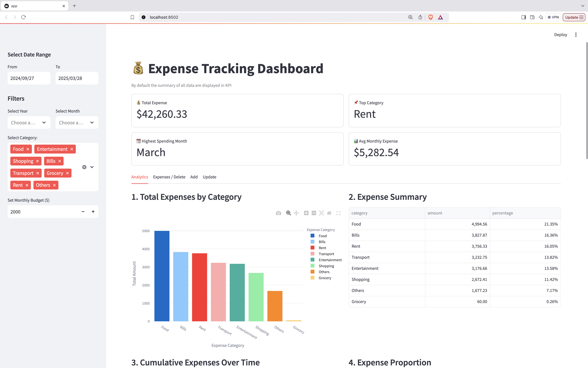Image resolution: width=588 pixels, height=368 pixels.
Task: Open the Select Year dropdown
Action: (x=29, y=122)
